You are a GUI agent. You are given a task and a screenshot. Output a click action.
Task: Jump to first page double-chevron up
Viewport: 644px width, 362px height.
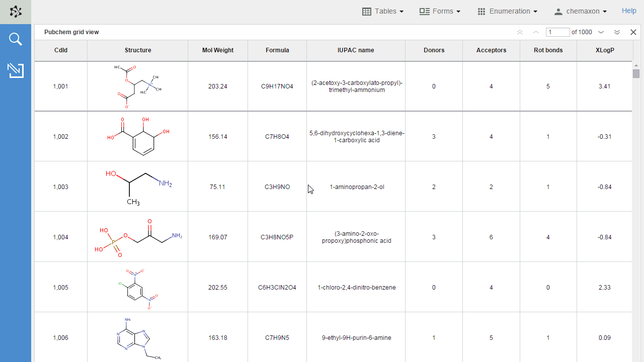click(520, 32)
